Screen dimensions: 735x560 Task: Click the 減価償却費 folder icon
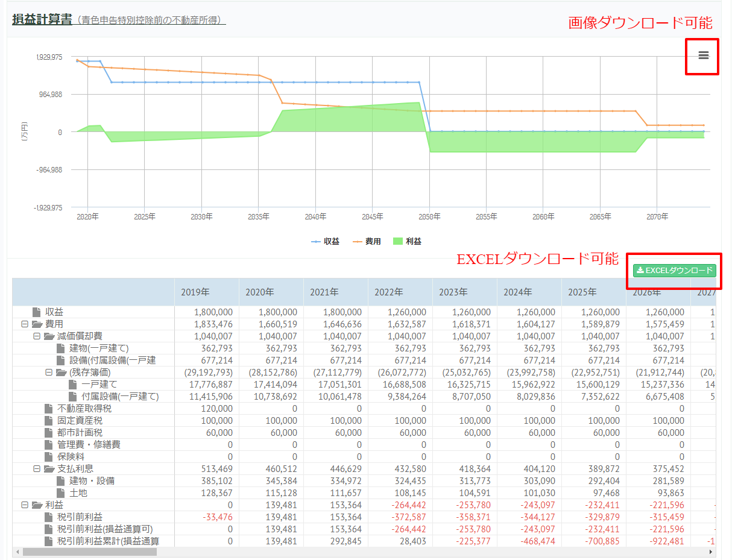click(x=49, y=336)
